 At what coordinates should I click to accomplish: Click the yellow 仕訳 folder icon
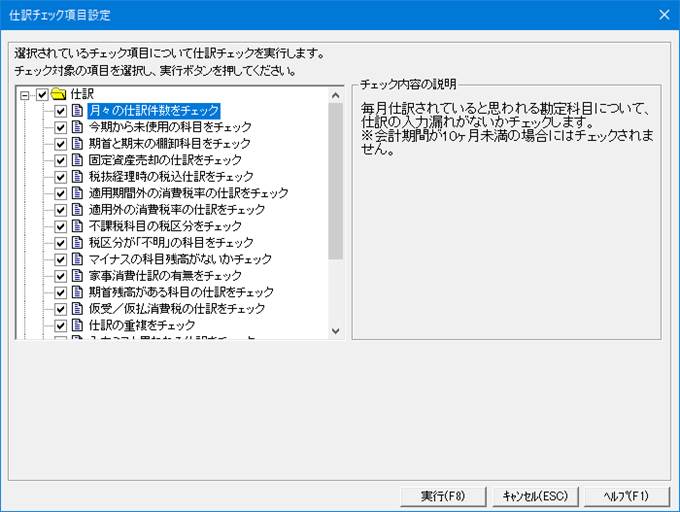(x=59, y=94)
